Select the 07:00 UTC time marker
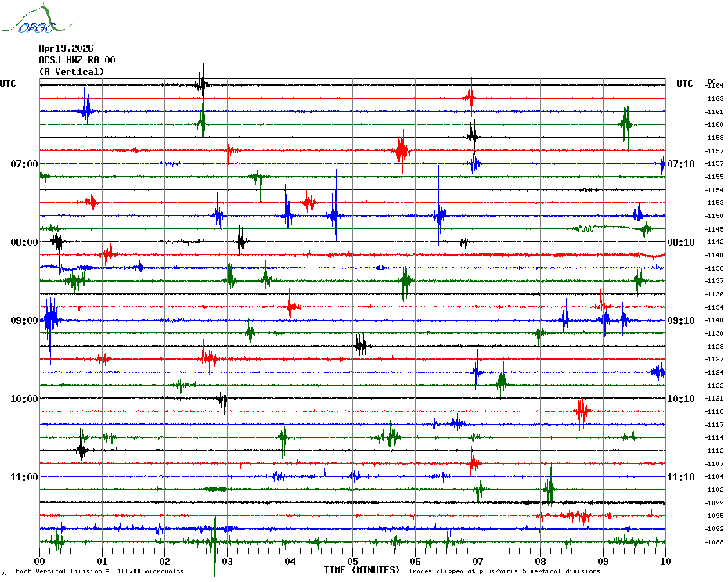Screen dimensions: 728x582 click(24, 164)
